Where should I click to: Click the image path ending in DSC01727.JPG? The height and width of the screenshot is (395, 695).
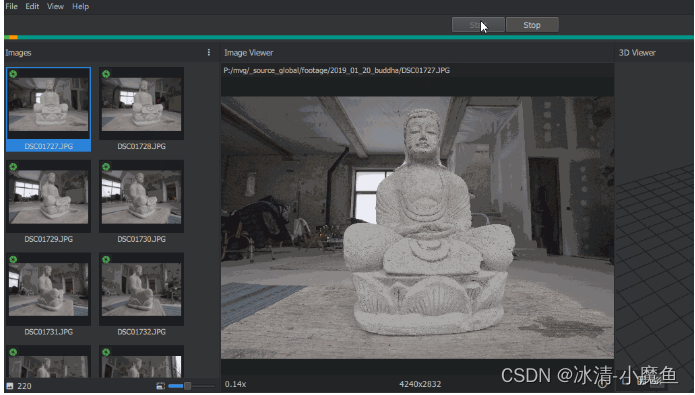336,70
